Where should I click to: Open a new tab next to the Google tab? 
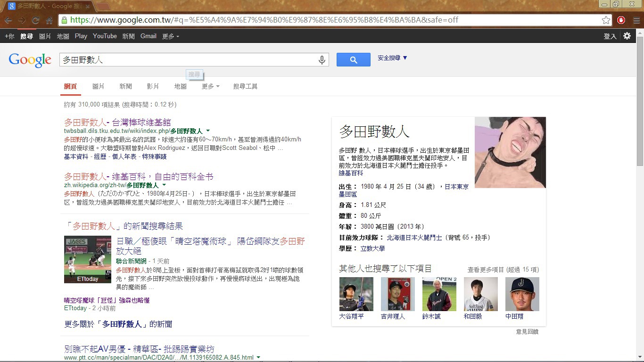[x=103, y=6]
